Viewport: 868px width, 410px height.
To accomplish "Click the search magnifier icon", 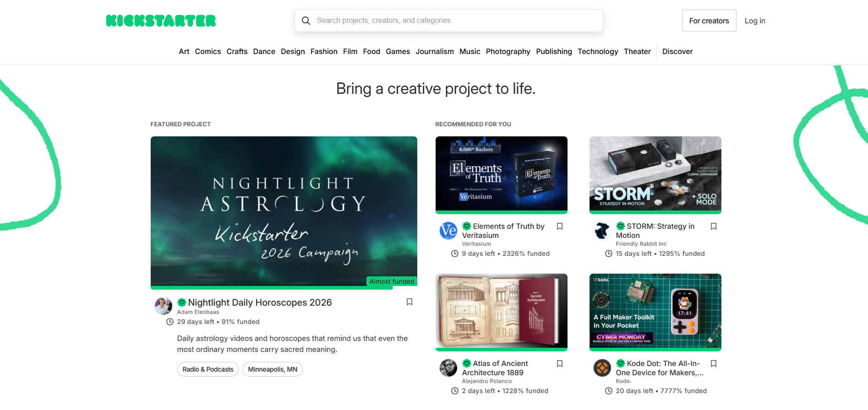I will (x=306, y=21).
